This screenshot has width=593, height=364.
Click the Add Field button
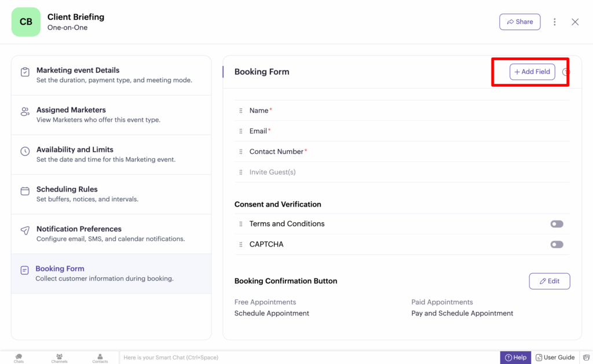tap(532, 72)
